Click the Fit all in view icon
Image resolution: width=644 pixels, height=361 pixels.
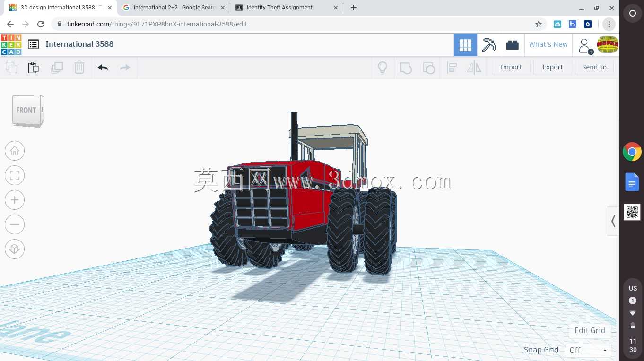coord(15,175)
